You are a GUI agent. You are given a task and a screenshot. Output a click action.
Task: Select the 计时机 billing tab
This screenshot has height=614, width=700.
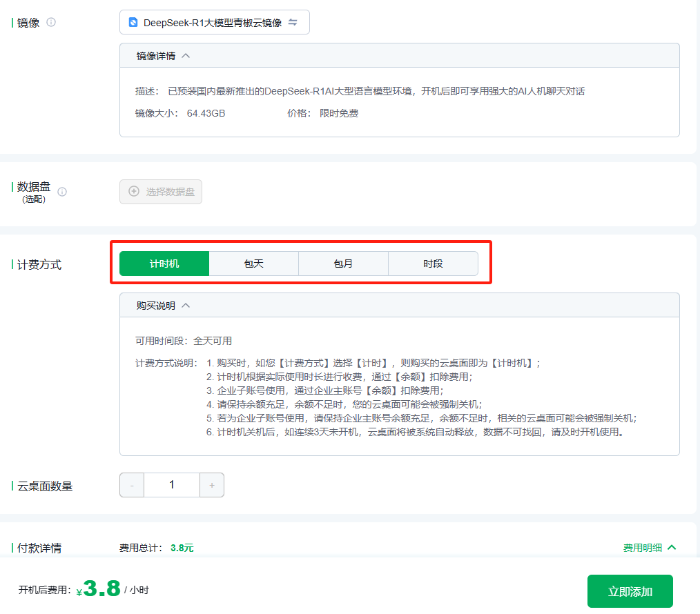pyautogui.click(x=164, y=264)
